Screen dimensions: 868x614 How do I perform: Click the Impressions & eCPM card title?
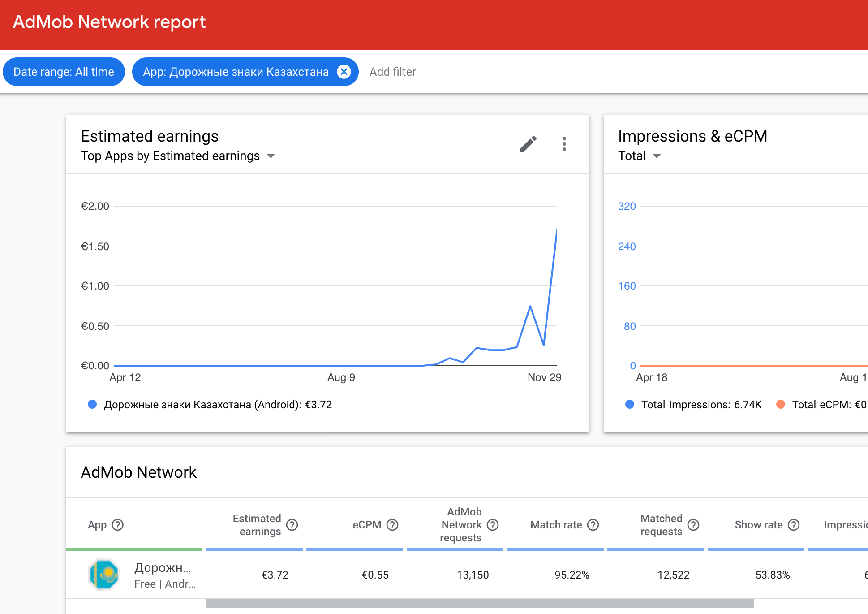coord(693,136)
